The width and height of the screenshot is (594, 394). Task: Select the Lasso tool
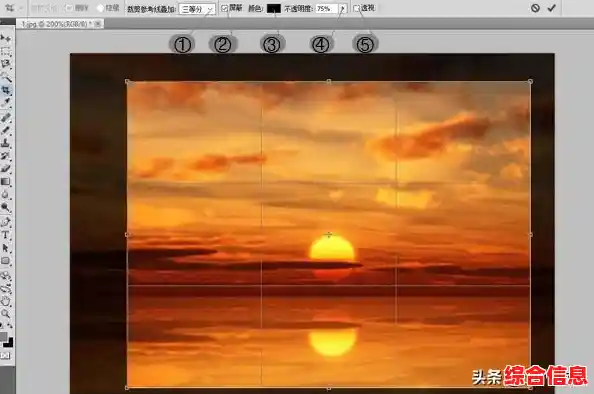pyautogui.click(x=6, y=64)
